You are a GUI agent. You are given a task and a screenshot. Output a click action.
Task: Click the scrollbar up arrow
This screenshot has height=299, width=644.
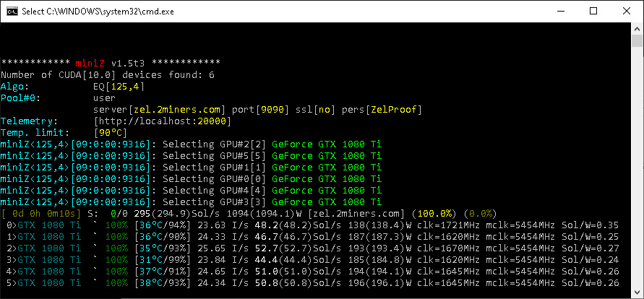637,28
